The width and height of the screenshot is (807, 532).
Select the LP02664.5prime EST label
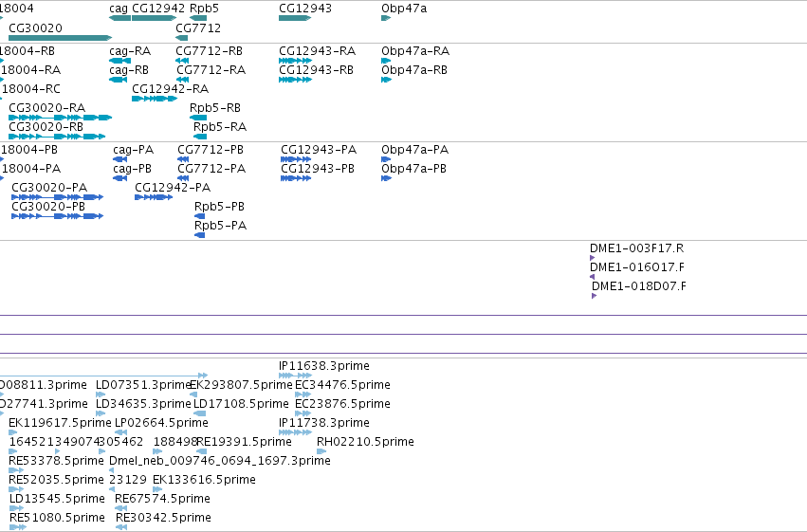point(161,423)
